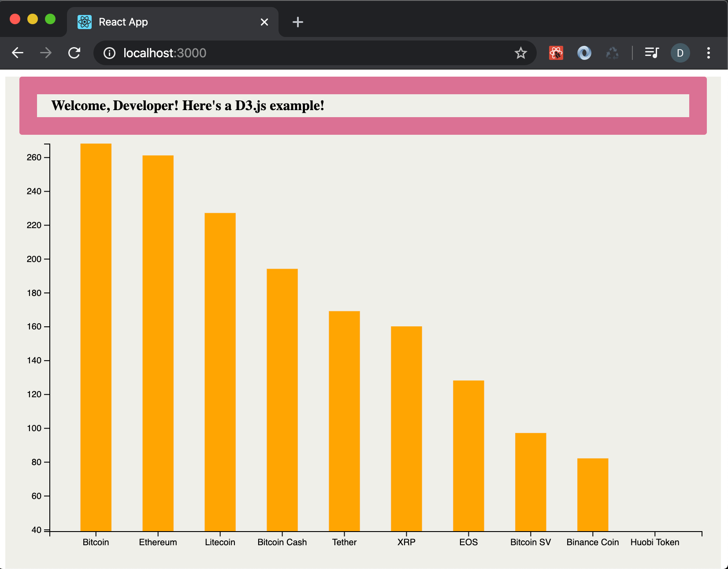The width and height of the screenshot is (728, 569).
Task: Bookmark this page with the star icon
Action: click(x=521, y=53)
